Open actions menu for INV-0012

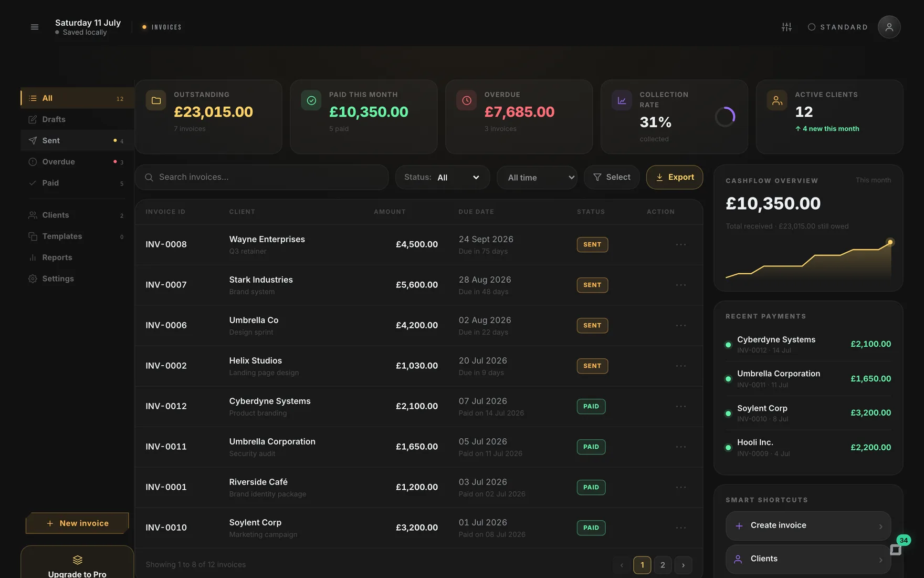point(681,406)
